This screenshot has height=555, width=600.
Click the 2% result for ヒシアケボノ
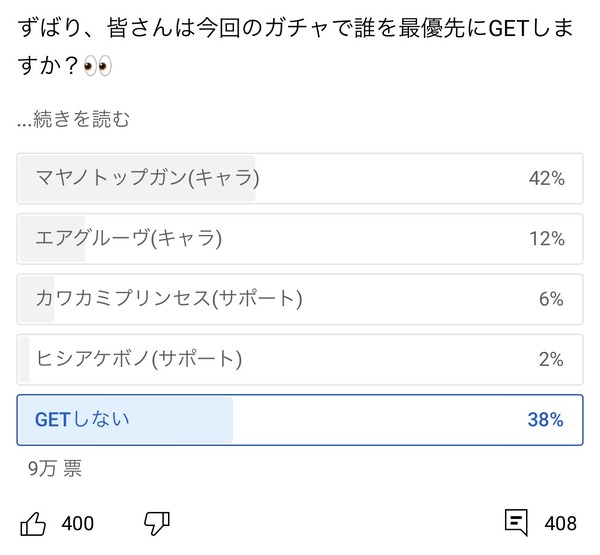tap(551, 359)
